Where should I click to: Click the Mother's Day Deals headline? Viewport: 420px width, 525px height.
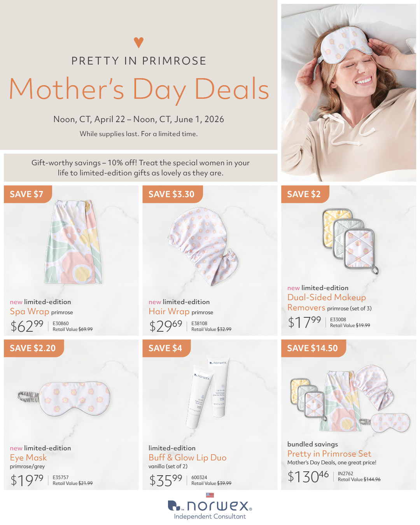tap(139, 89)
